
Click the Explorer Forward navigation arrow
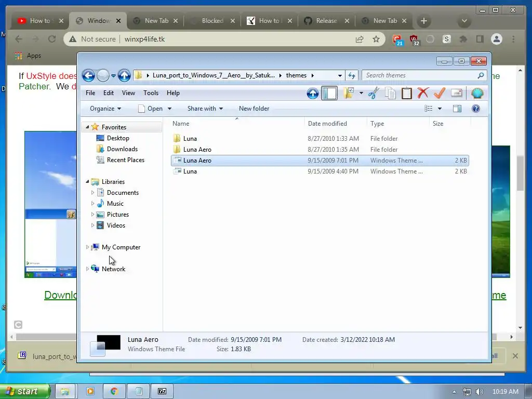103,75
